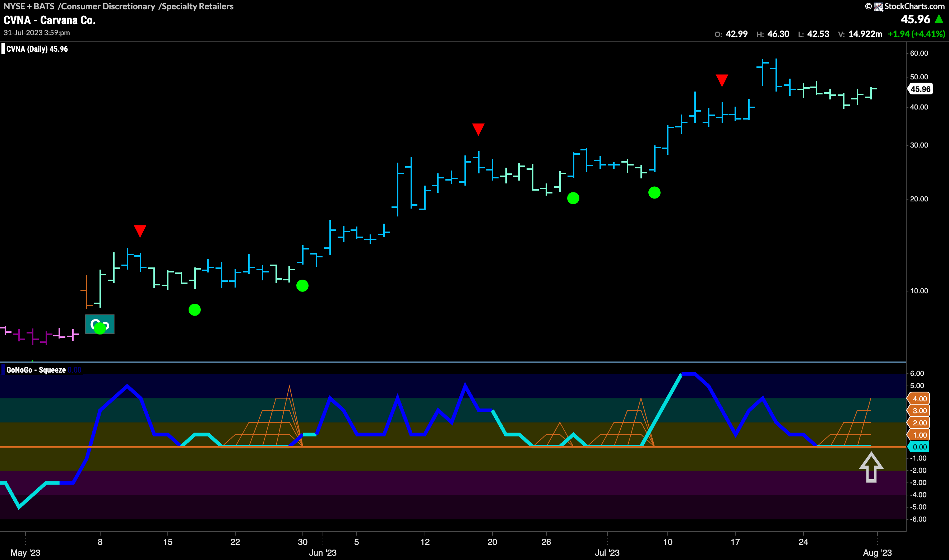
Task: Click the green circle marker inside the Go badge
Action: pyautogui.click(x=99, y=328)
